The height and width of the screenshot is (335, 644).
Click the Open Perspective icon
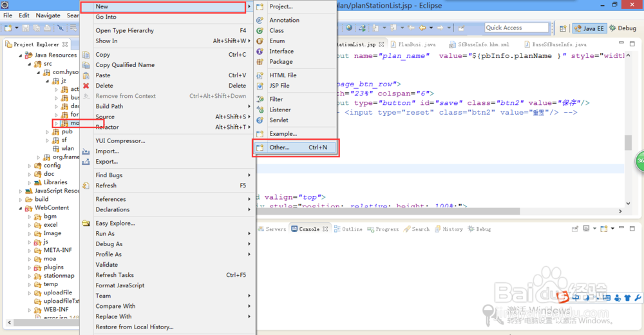point(563,28)
